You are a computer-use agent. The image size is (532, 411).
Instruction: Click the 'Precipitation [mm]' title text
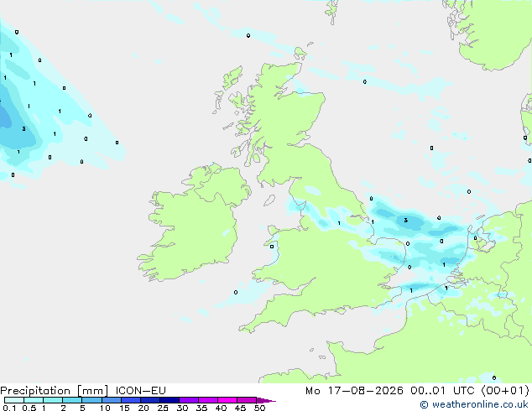pos(55,391)
